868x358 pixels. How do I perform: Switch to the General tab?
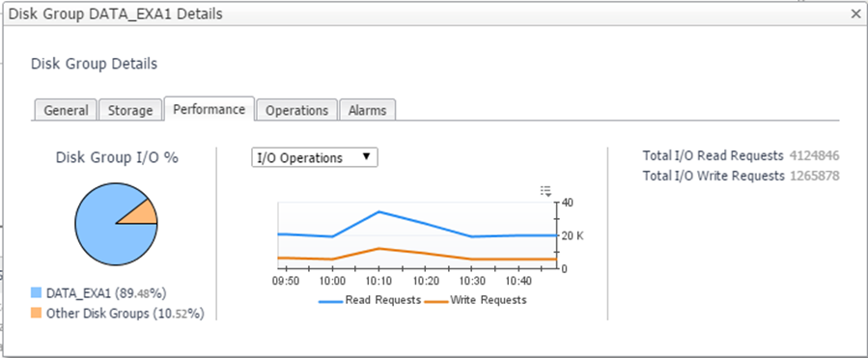[66, 110]
